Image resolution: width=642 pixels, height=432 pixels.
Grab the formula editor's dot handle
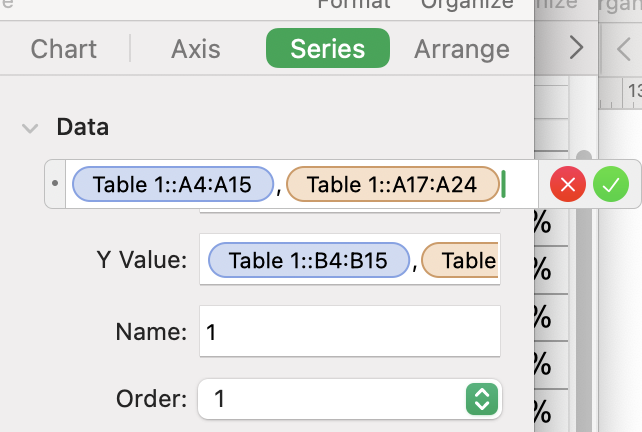pos(54,184)
